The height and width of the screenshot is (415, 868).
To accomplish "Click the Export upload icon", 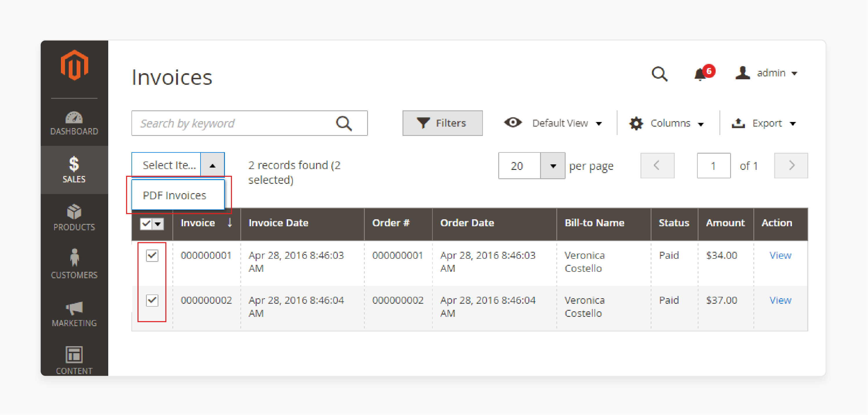I will tap(738, 123).
